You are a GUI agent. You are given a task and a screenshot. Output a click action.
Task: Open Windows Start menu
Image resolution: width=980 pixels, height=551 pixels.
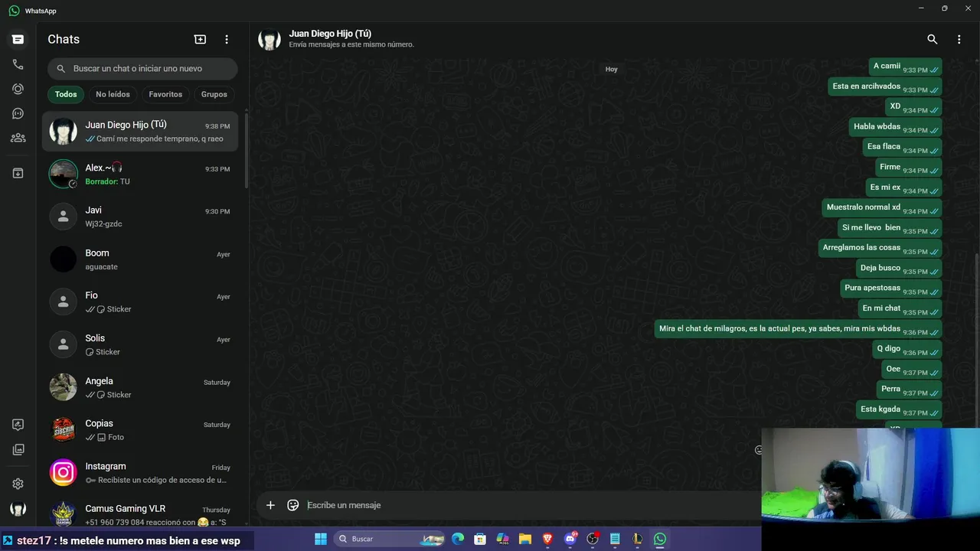pos(321,539)
